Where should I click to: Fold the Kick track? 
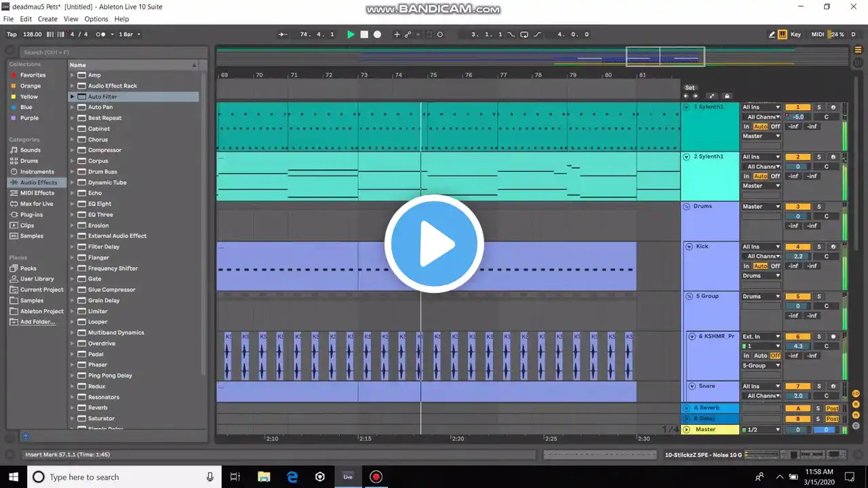[690, 247]
